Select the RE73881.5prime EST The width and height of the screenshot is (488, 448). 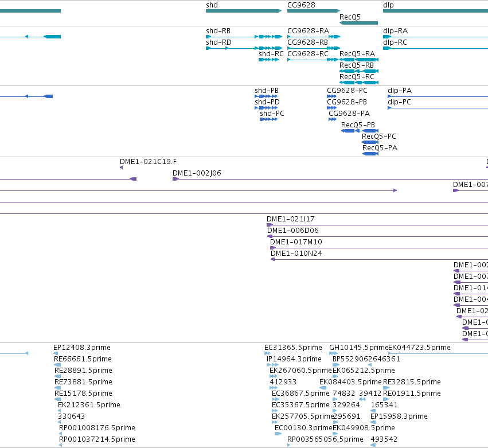click(x=57, y=388)
